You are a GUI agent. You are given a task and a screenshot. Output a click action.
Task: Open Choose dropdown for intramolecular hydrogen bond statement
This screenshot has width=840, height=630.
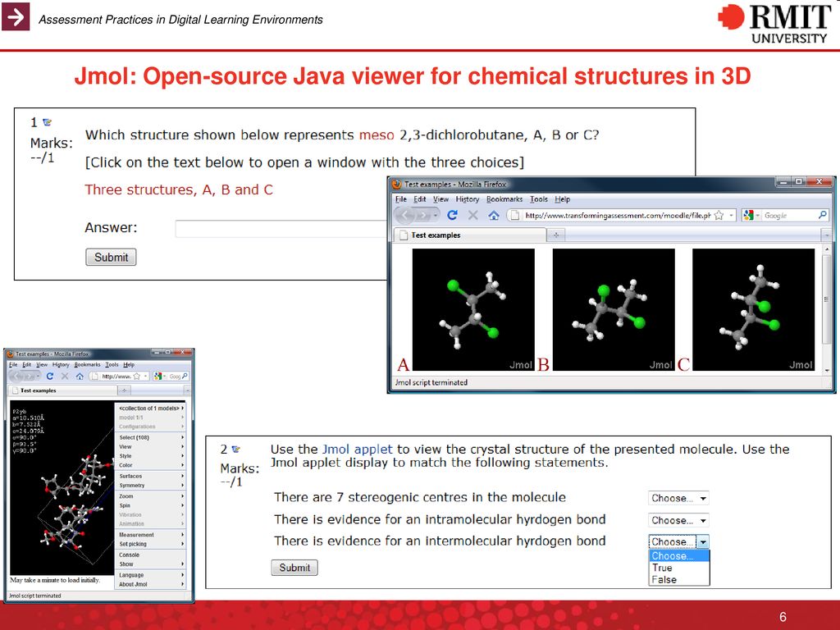678,520
